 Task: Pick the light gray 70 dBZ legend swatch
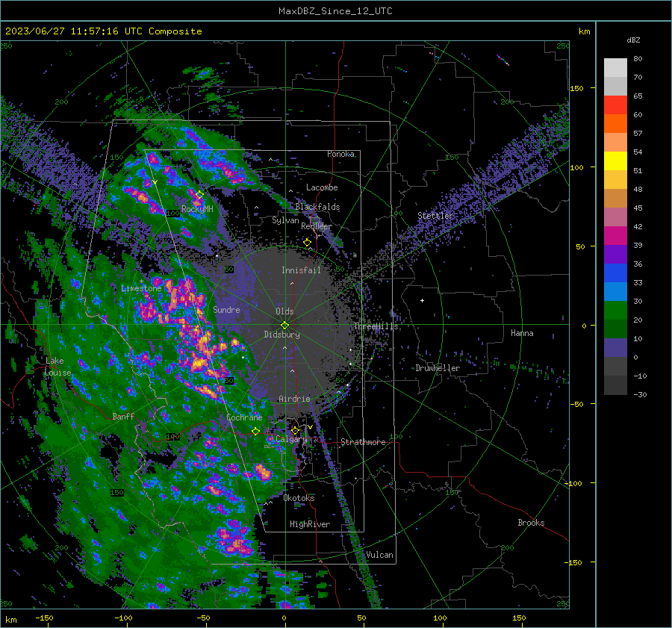tap(615, 68)
